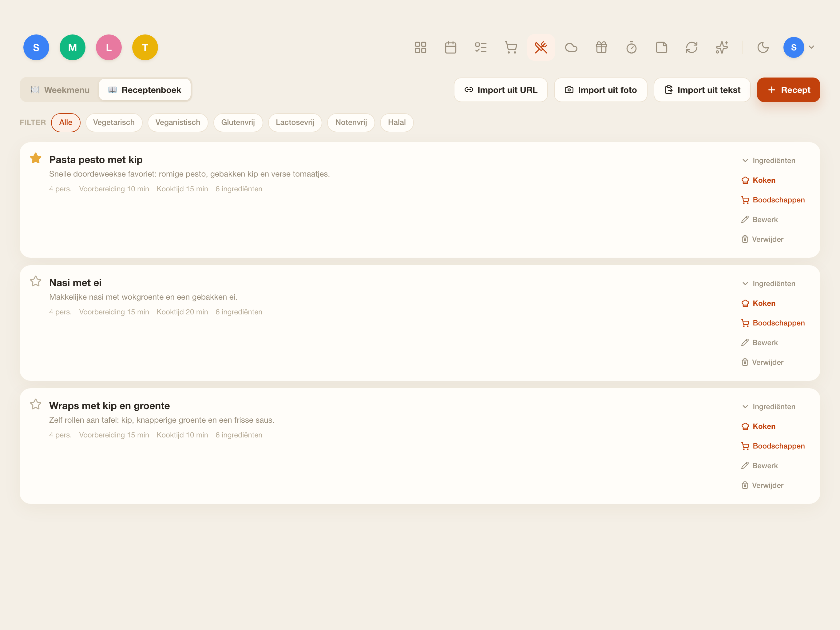Viewport: 840px width, 630px height.
Task: Start Koken for Pasta pesto met kip
Action: coord(758,180)
